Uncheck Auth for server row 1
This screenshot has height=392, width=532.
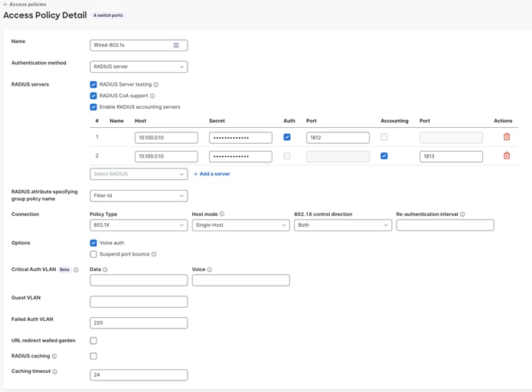pyautogui.click(x=287, y=137)
